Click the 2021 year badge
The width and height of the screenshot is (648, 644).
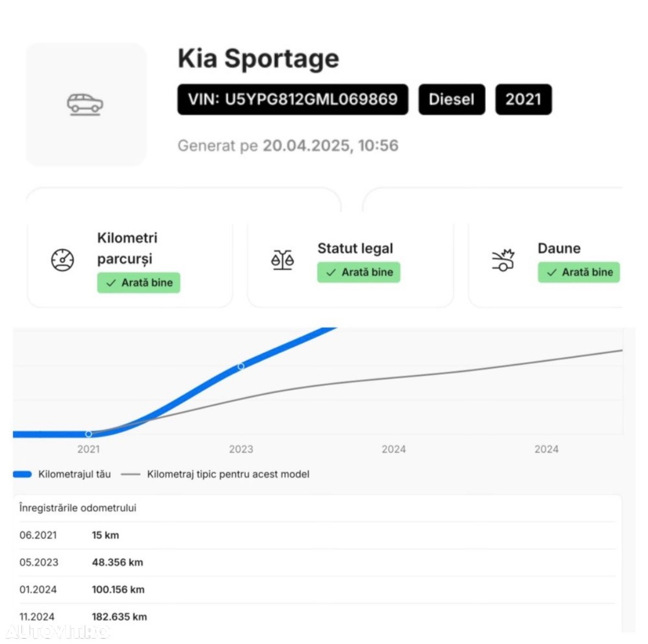click(523, 100)
